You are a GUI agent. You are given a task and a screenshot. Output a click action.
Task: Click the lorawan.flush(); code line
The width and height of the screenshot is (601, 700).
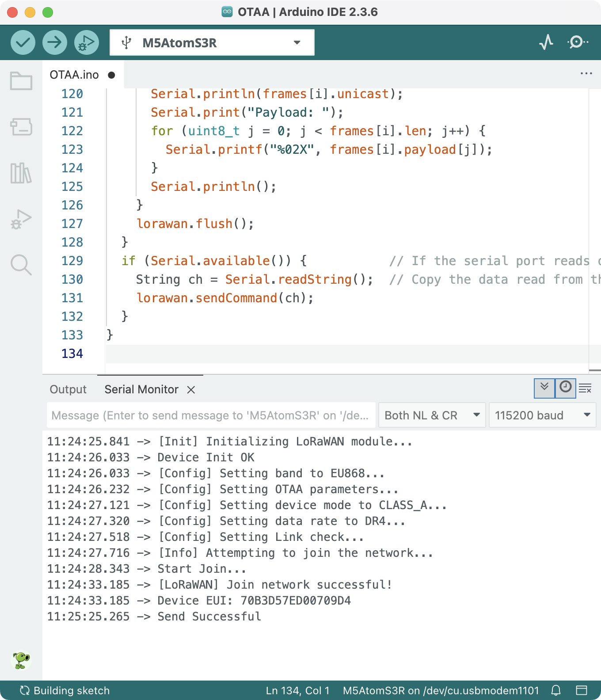coord(195,224)
